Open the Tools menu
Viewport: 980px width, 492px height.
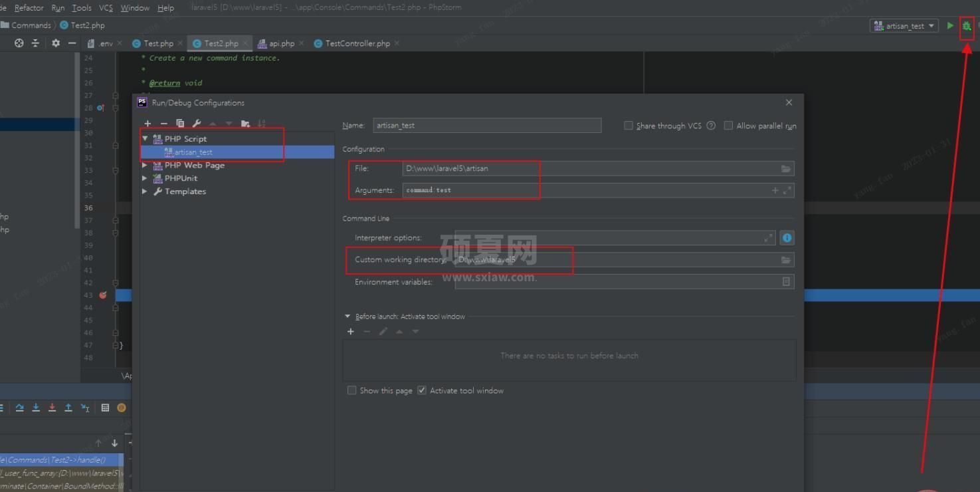point(82,8)
